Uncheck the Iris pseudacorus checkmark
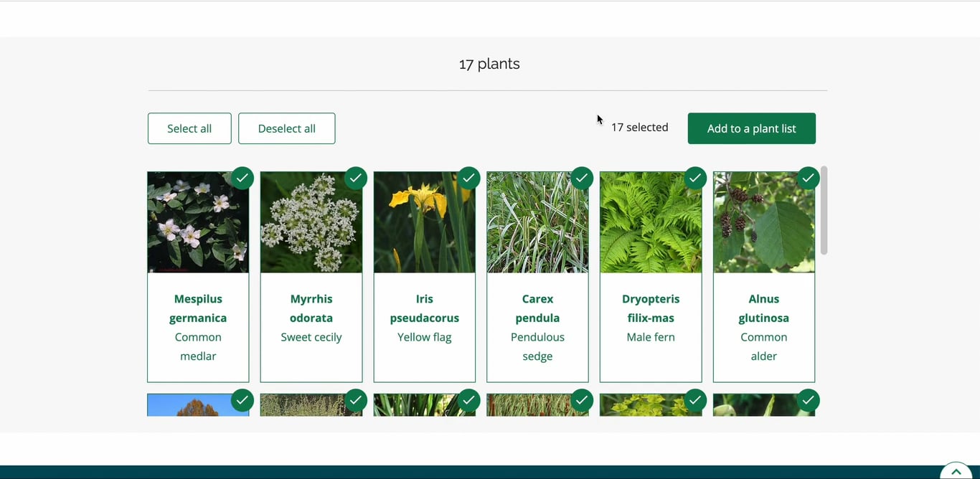Viewport: 980px width, 479px height. tap(468, 178)
